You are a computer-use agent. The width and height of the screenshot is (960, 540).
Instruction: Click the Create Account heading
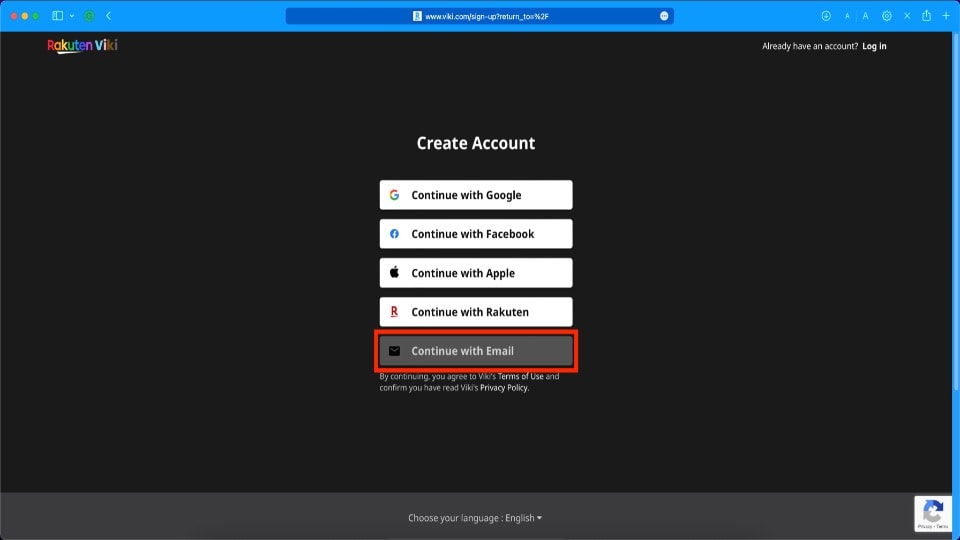(476, 143)
